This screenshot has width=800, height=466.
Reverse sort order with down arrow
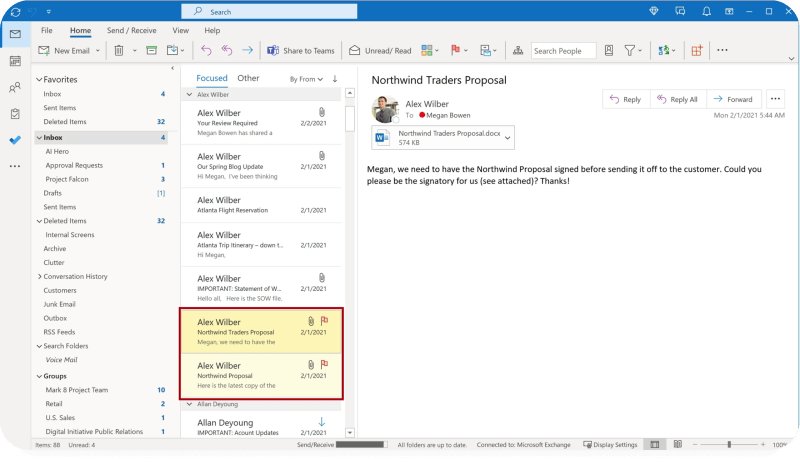tap(335, 79)
